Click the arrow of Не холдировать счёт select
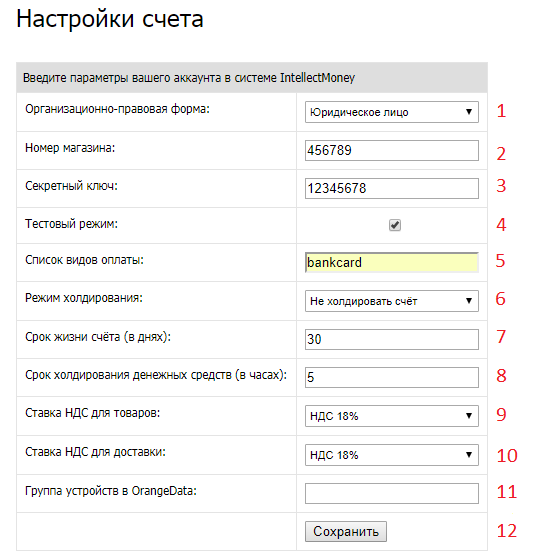Screen dimensions: 546x556 (x=469, y=301)
